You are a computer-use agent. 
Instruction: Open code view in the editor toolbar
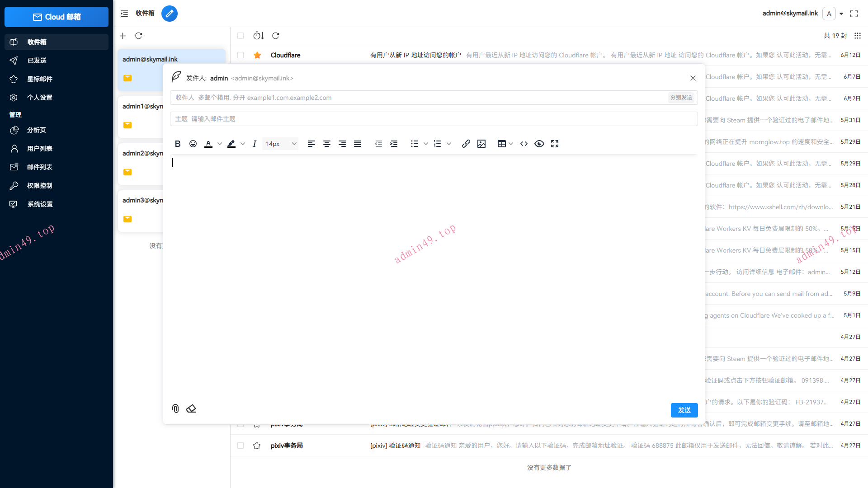click(524, 144)
